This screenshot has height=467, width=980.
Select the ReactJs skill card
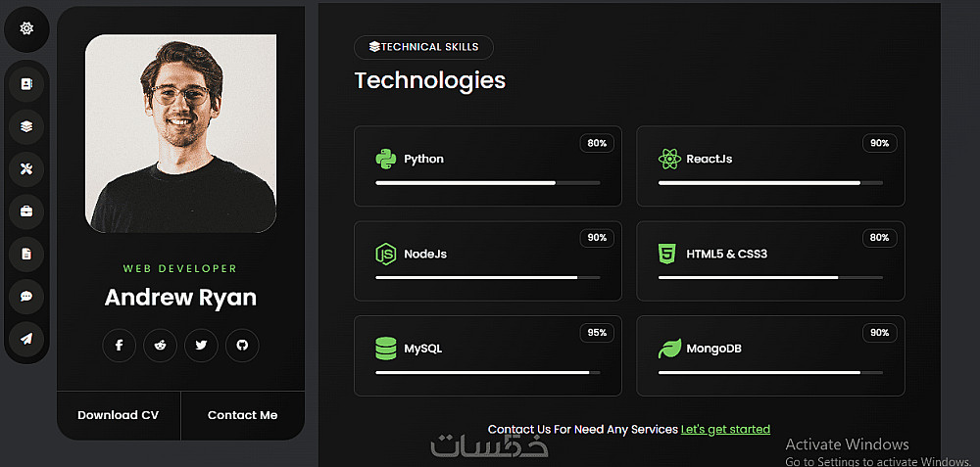point(770,165)
